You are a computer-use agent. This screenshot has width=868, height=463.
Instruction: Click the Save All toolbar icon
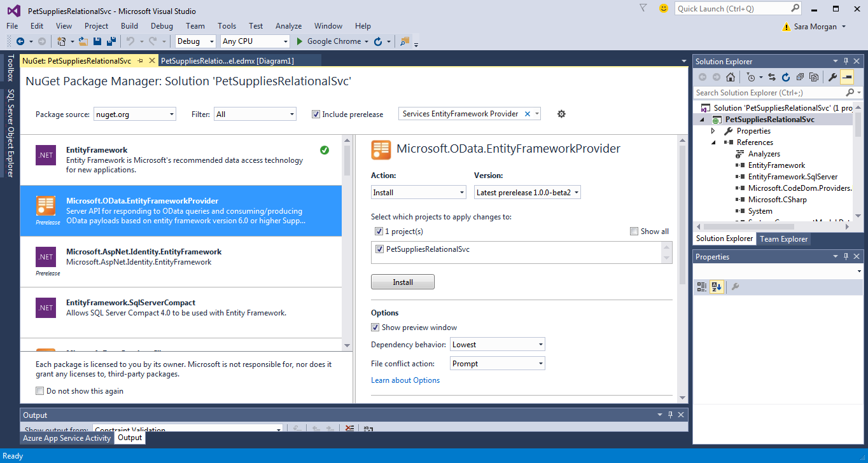111,41
